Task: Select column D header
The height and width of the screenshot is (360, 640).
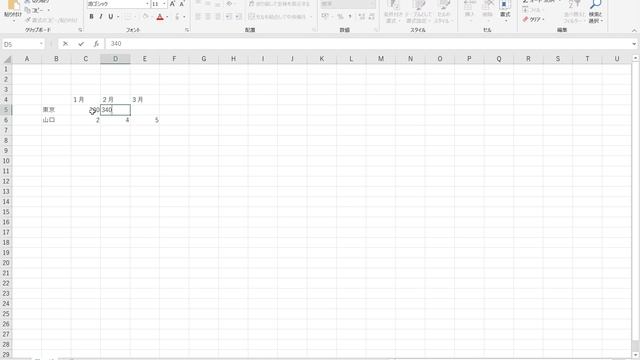Action: 116,59
